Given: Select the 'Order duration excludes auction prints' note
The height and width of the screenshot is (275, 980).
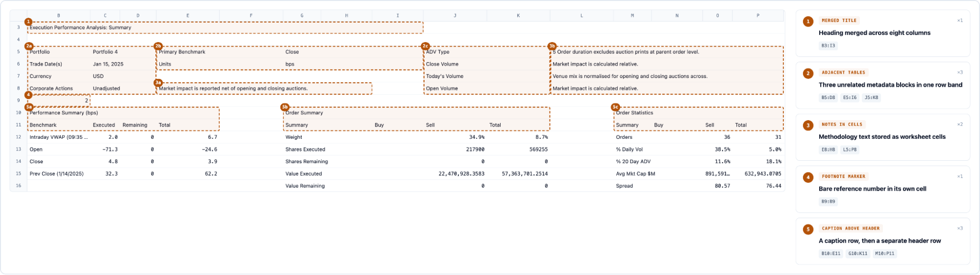Looking at the screenshot, I should click(667, 52).
